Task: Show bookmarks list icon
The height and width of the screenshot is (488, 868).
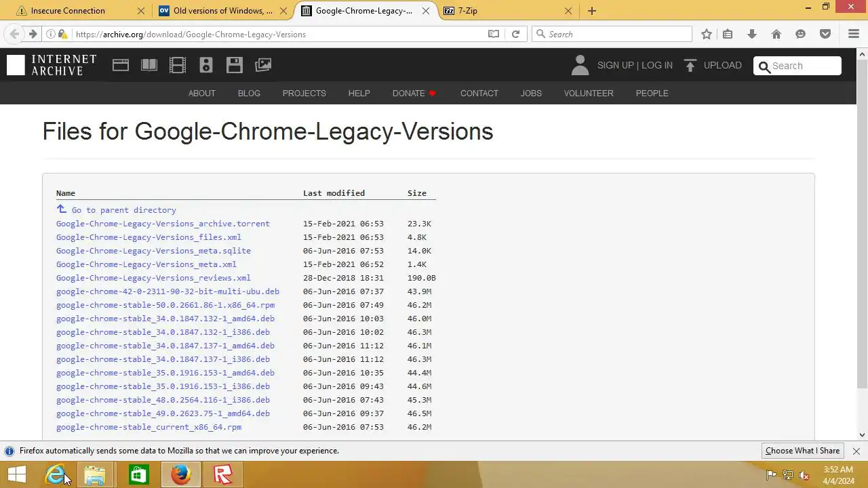Action: [728, 34]
